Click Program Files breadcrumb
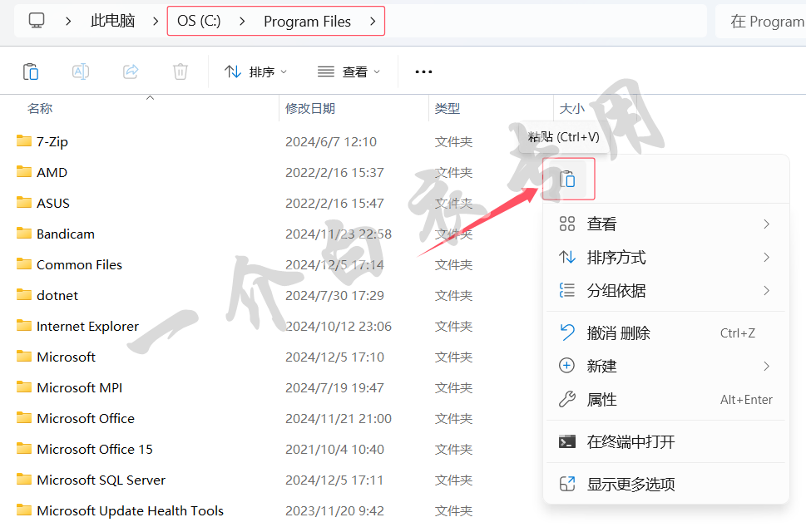 pyautogui.click(x=308, y=22)
